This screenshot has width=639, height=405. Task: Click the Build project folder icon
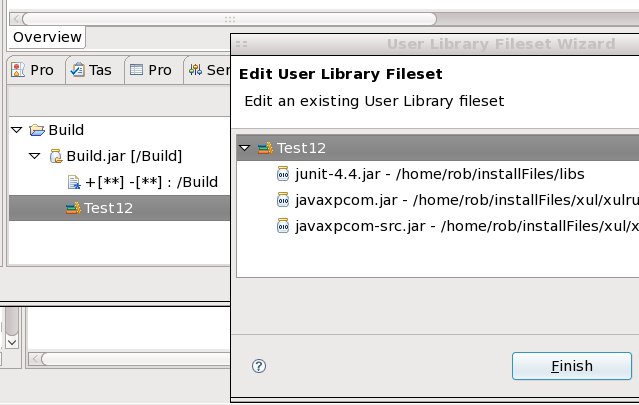(x=37, y=130)
